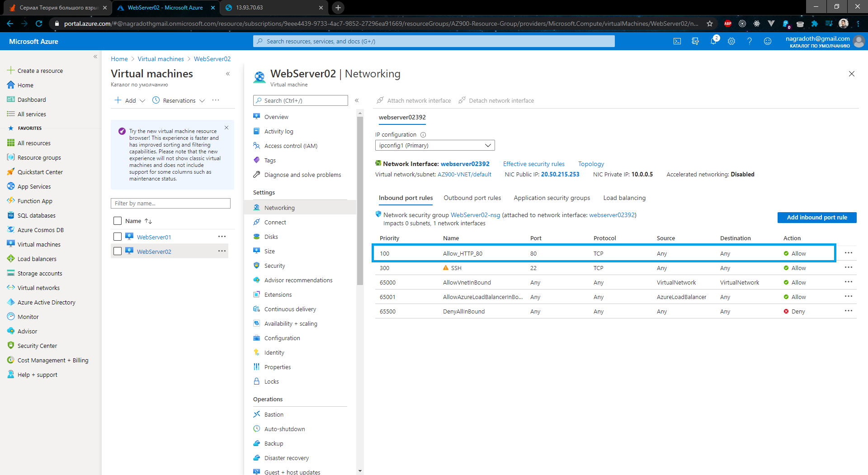
Task: Check the WebServer01 checkbox
Action: point(118,237)
